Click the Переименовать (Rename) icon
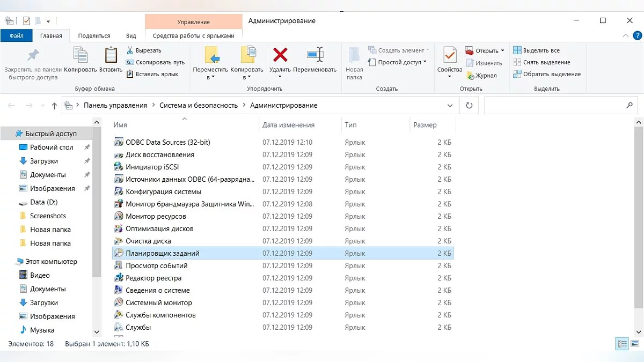The width and height of the screenshot is (644, 362). coord(314,55)
